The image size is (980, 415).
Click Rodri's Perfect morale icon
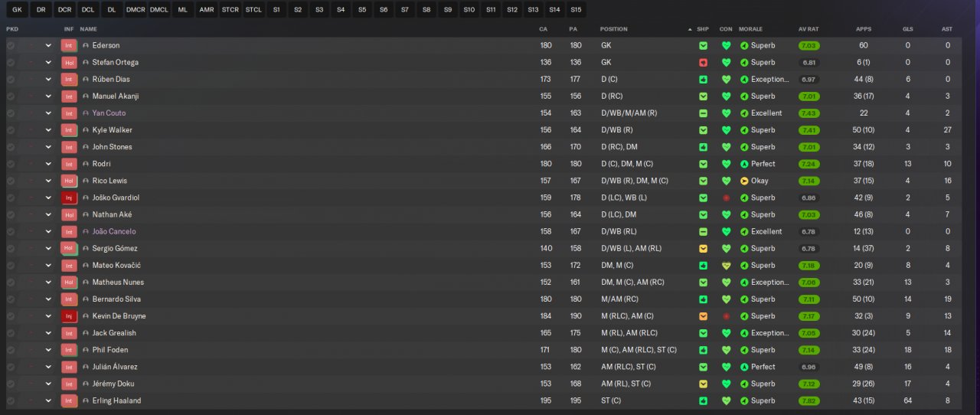tap(744, 164)
